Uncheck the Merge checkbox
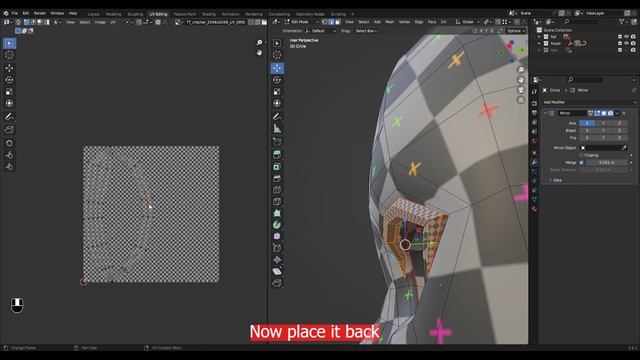640x360 pixels. point(582,162)
